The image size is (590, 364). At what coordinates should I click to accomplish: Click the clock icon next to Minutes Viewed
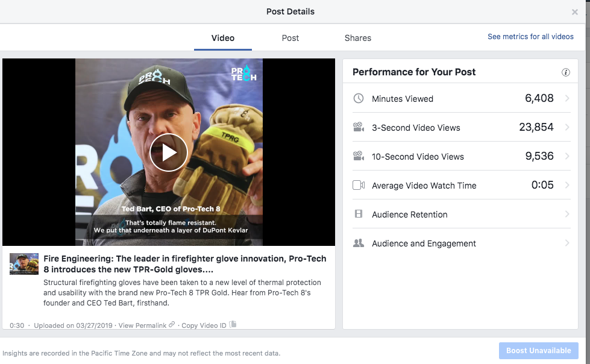click(x=359, y=98)
